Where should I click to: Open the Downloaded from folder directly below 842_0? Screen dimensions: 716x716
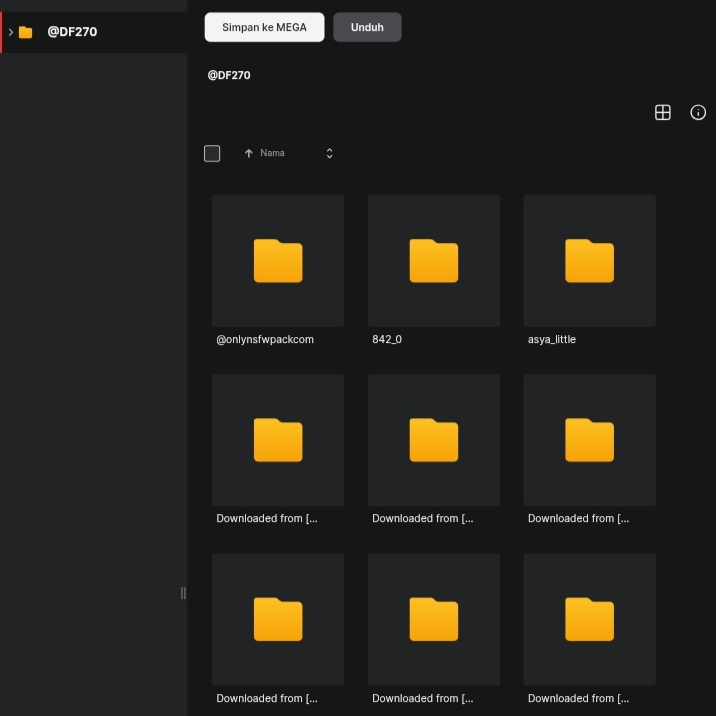pyautogui.click(x=433, y=440)
